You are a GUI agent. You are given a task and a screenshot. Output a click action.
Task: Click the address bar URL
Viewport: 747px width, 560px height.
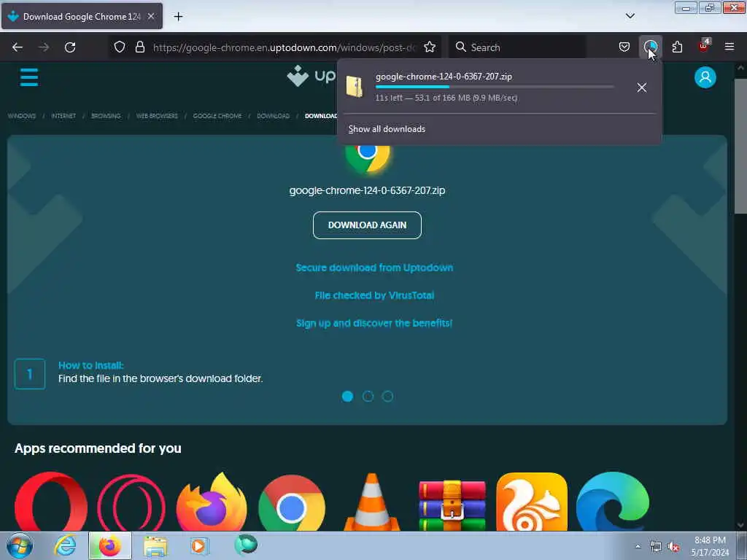tap(285, 47)
